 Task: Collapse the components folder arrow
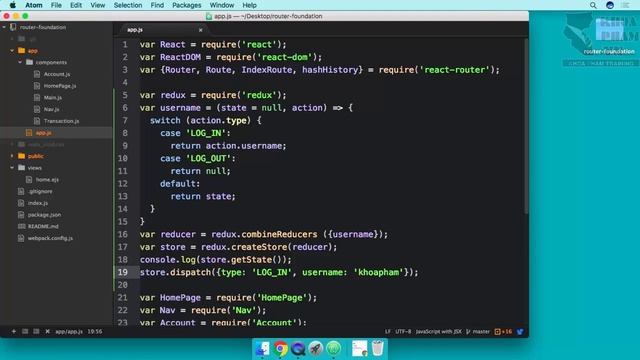coord(20,62)
